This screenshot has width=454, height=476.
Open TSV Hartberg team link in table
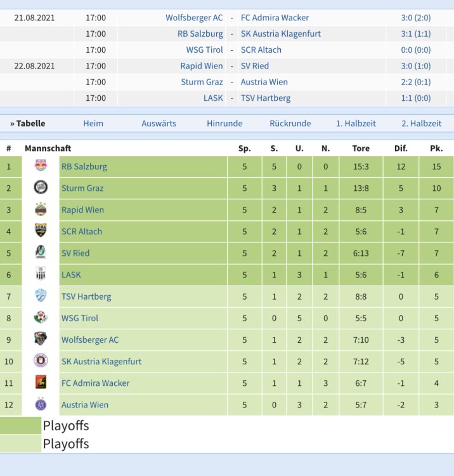[86, 296]
